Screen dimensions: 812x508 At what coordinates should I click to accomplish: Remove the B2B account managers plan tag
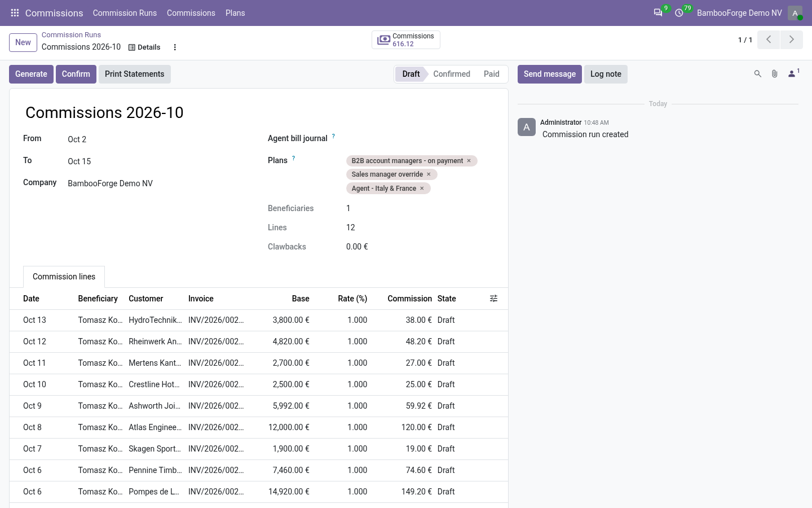click(469, 161)
